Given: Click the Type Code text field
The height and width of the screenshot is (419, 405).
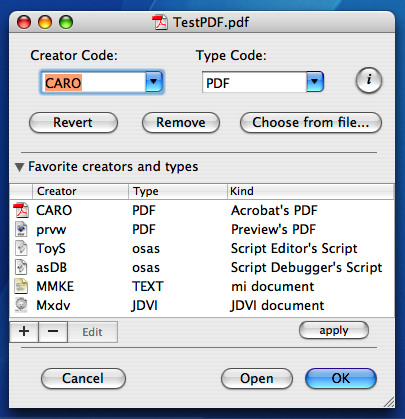Looking at the screenshot, I should (254, 82).
